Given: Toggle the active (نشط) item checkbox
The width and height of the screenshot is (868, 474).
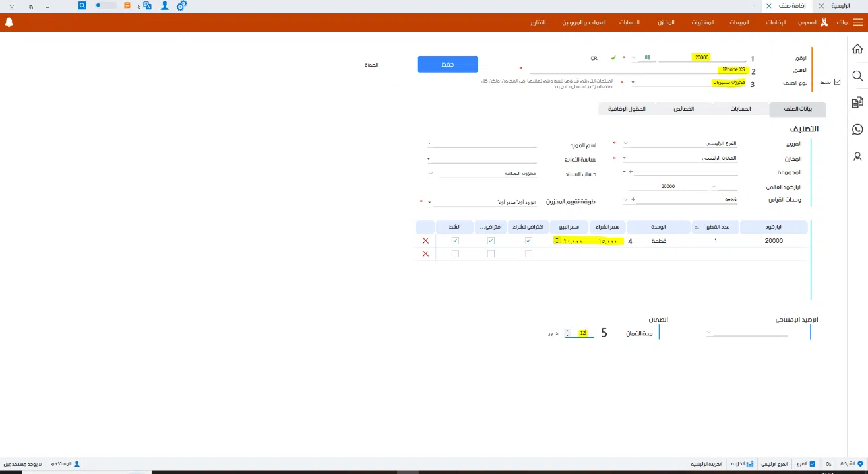Looking at the screenshot, I should (838, 82).
